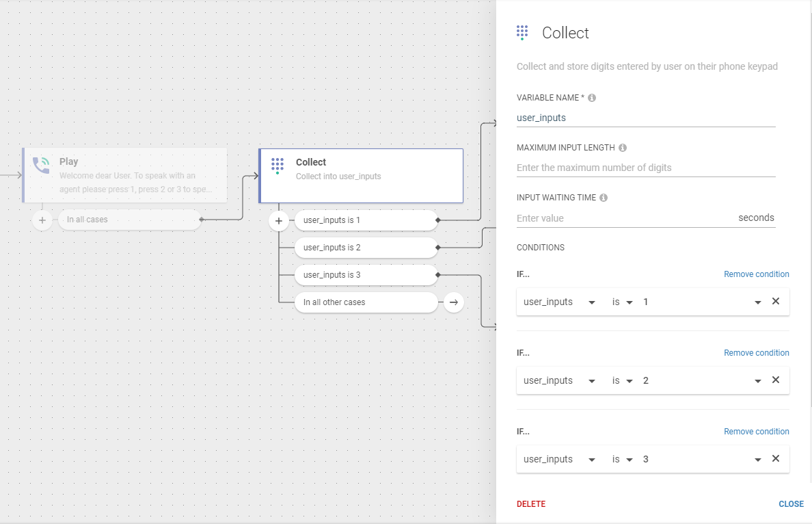Click the info icon beside Variable Name
The height and width of the screenshot is (524, 812).
coord(592,98)
